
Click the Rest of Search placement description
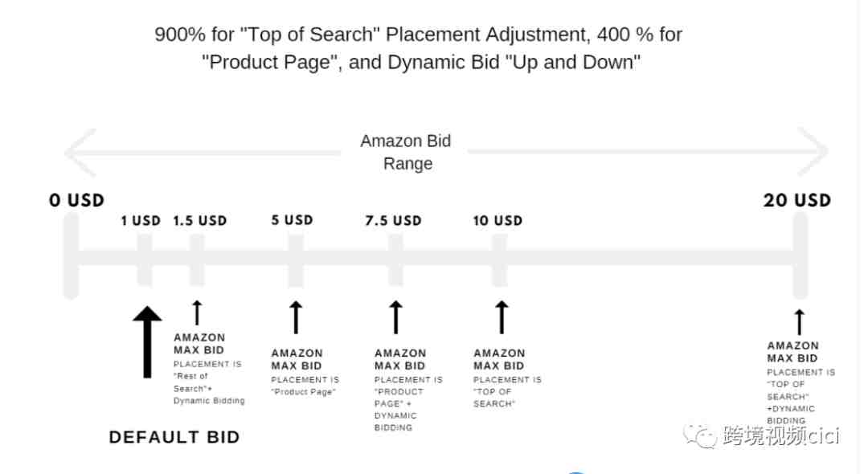pyautogui.click(x=209, y=382)
